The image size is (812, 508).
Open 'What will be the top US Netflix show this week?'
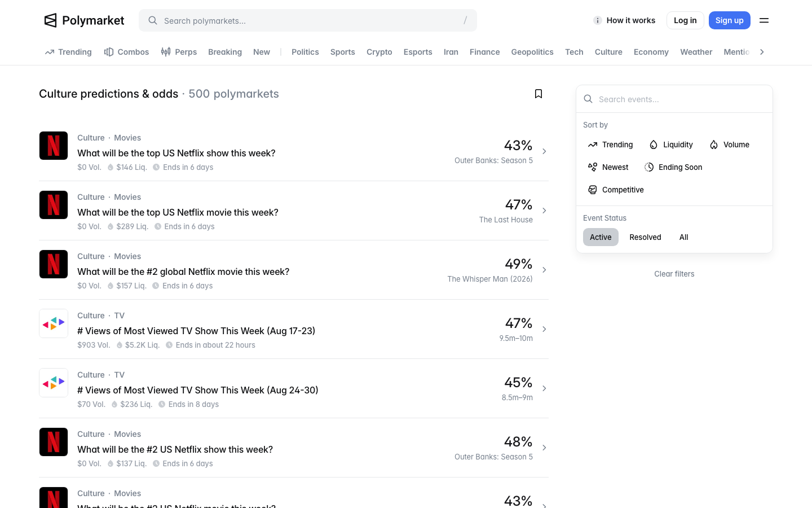point(176,153)
